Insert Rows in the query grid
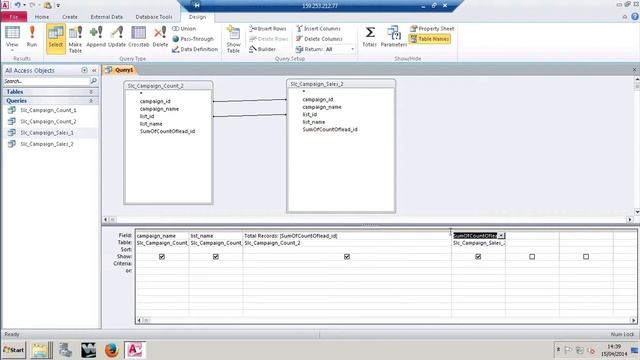 268,29
